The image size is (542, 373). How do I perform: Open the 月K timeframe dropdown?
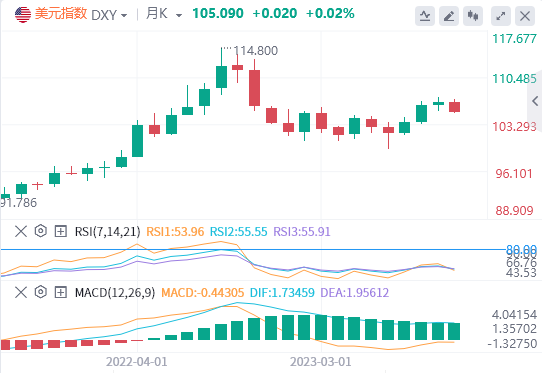[x=164, y=14]
